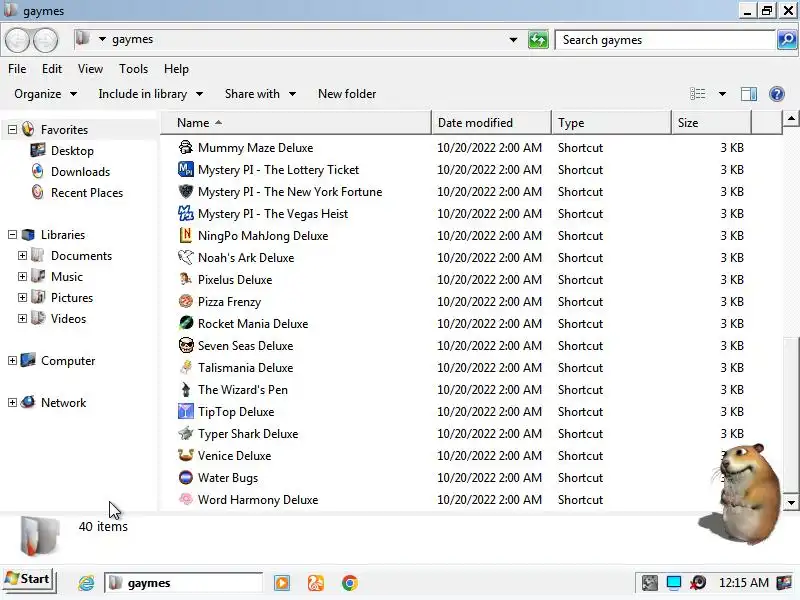Viewport: 800px width, 600px height.
Task: Click the change view icon
Action: pos(697,94)
